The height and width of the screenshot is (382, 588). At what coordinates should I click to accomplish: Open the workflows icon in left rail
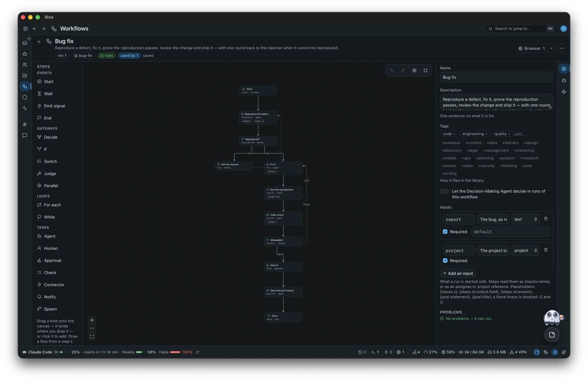pos(25,86)
